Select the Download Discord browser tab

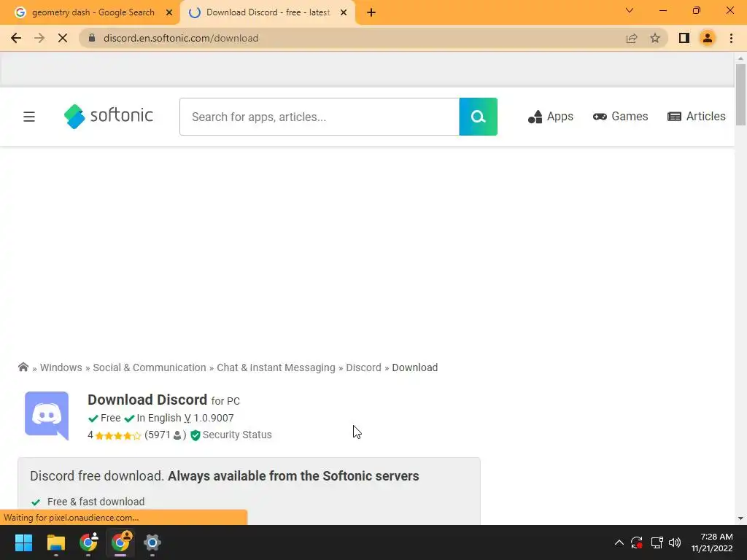click(x=268, y=12)
